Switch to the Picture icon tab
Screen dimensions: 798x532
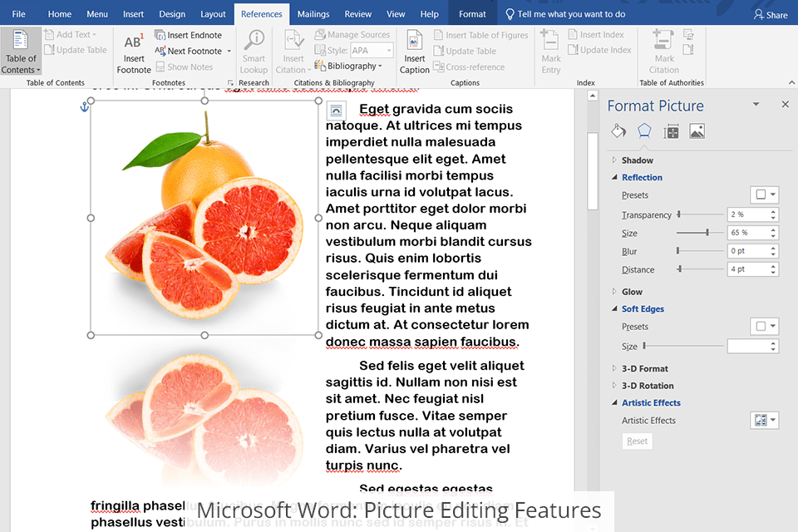[x=697, y=131]
